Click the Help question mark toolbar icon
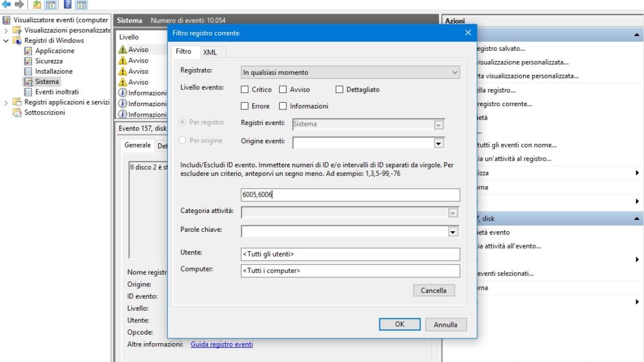 (x=66, y=5)
